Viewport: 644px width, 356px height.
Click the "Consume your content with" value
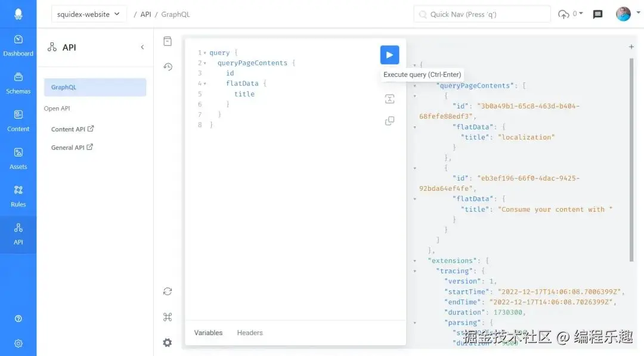[555, 209]
